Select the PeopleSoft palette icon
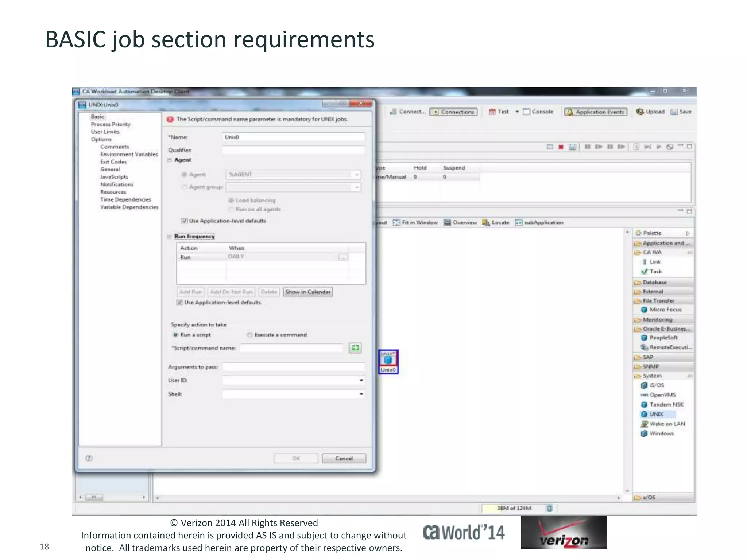 click(644, 338)
